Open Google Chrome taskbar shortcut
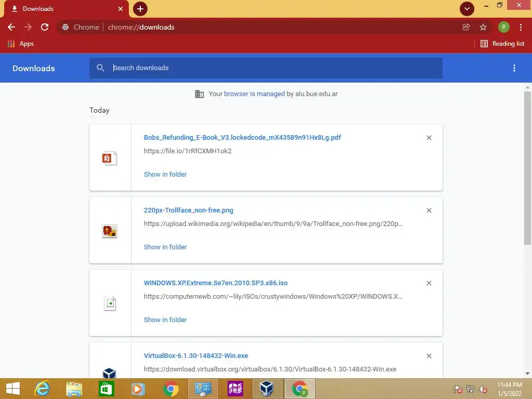Viewport: 532px width, 399px height. 170,389
